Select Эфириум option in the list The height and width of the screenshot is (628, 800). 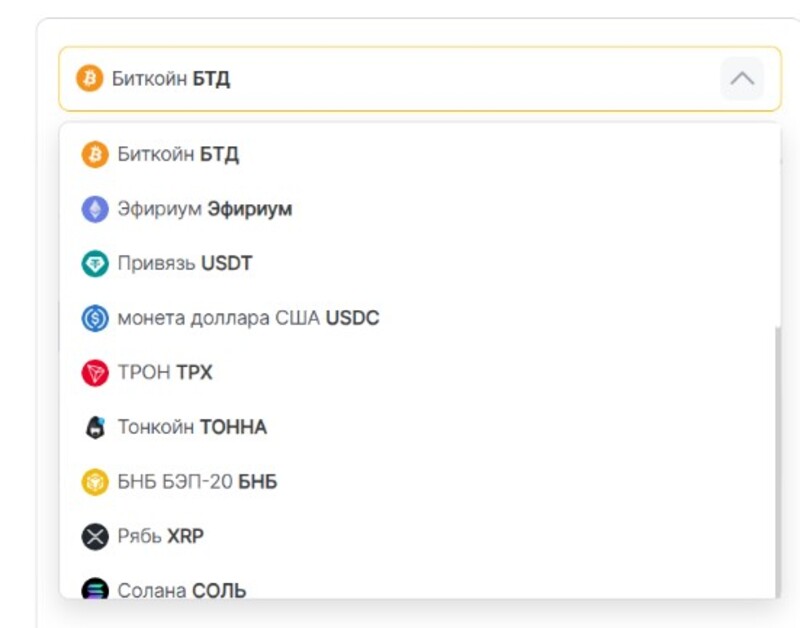click(x=418, y=209)
